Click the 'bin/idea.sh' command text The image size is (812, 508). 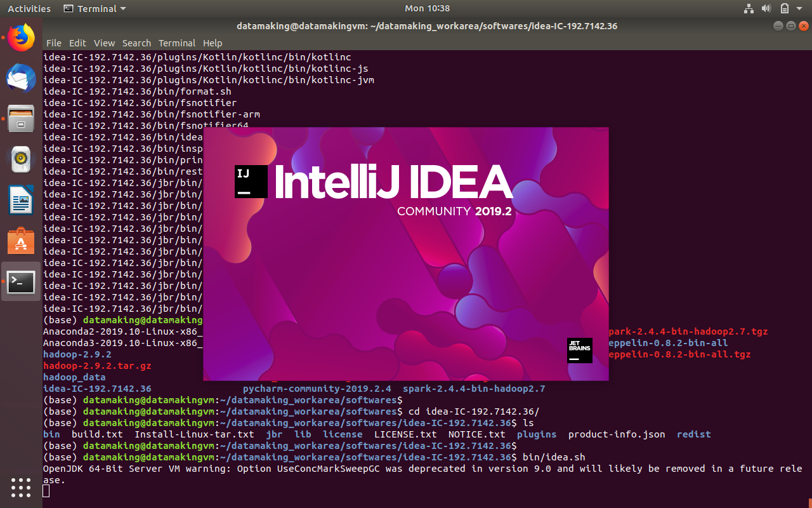click(554, 457)
